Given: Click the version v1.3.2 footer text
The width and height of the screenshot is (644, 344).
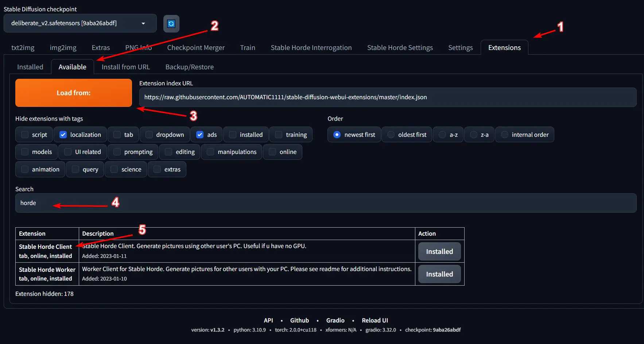Looking at the screenshot, I should pos(208,330).
